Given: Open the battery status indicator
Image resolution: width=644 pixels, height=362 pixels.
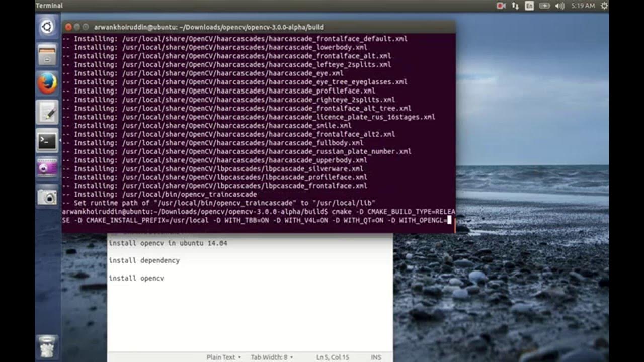Looking at the screenshot, I should (x=544, y=6).
